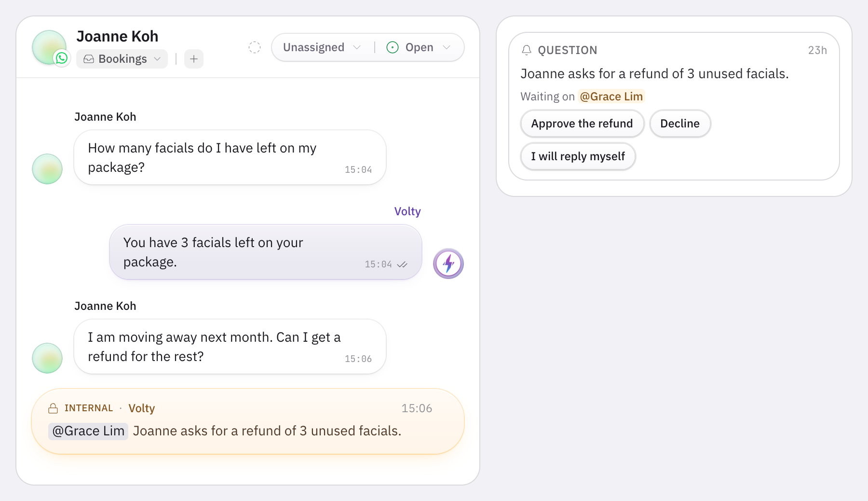Click the 15:06 time on the internal note
The width and height of the screenshot is (868, 501).
(x=417, y=408)
